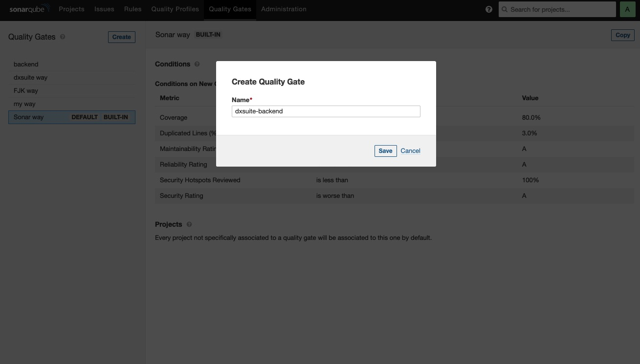Click the Sonar way page title
640x364 pixels.
tap(173, 35)
